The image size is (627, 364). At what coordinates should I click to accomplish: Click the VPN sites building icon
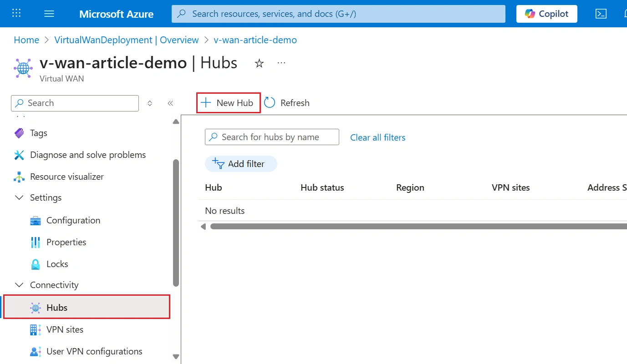click(36, 329)
